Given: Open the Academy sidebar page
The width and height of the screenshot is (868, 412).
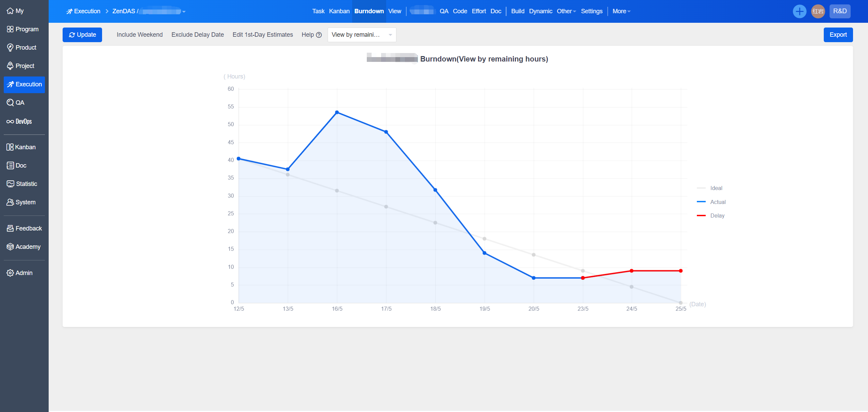Looking at the screenshot, I should pos(24,247).
